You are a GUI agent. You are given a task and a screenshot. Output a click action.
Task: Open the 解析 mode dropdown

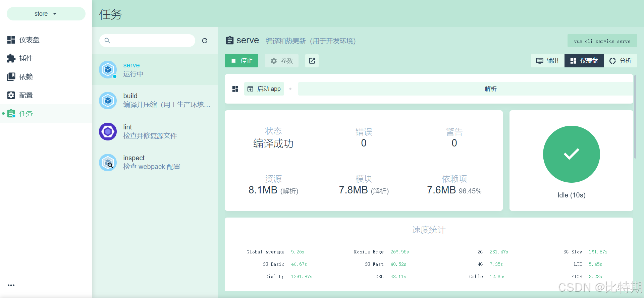(x=466, y=89)
